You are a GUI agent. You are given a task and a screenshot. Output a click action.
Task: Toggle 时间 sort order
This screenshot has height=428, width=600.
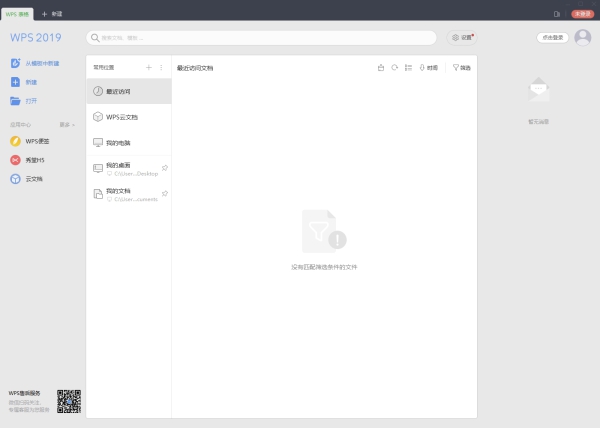tap(428, 68)
